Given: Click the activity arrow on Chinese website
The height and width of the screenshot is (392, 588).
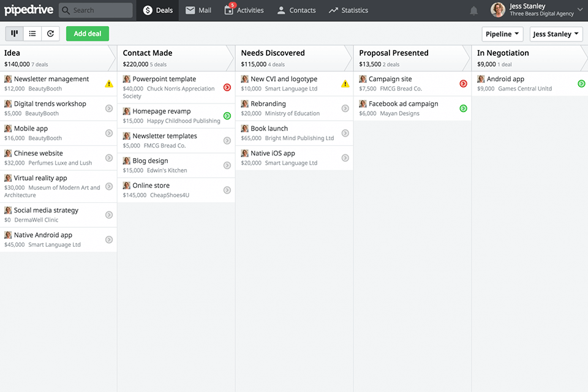Looking at the screenshot, I should tap(109, 158).
